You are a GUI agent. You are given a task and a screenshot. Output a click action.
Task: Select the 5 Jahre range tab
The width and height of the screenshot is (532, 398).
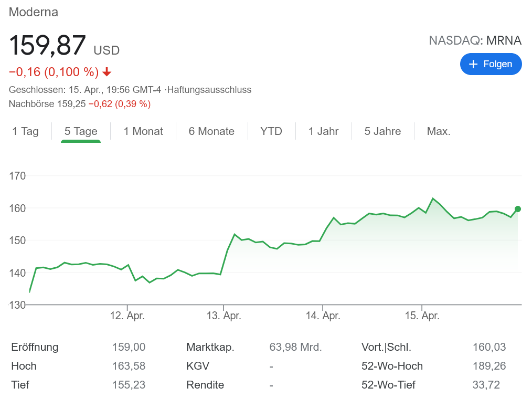point(382,131)
